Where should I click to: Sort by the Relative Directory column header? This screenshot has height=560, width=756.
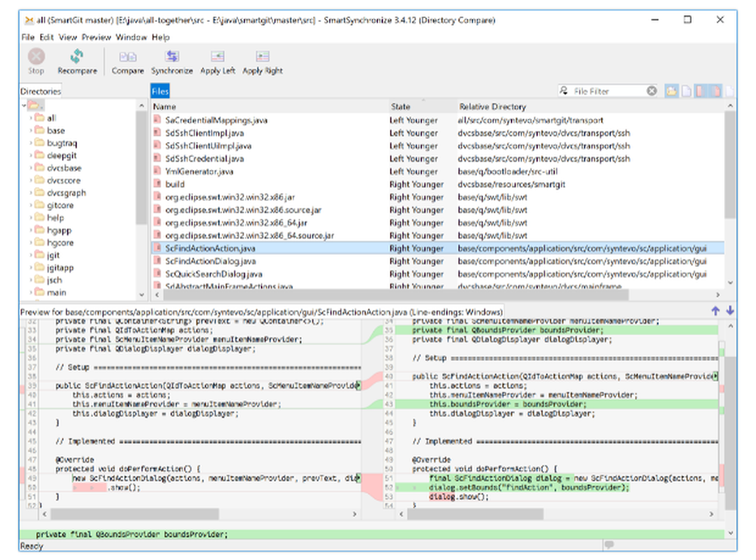tap(590, 107)
